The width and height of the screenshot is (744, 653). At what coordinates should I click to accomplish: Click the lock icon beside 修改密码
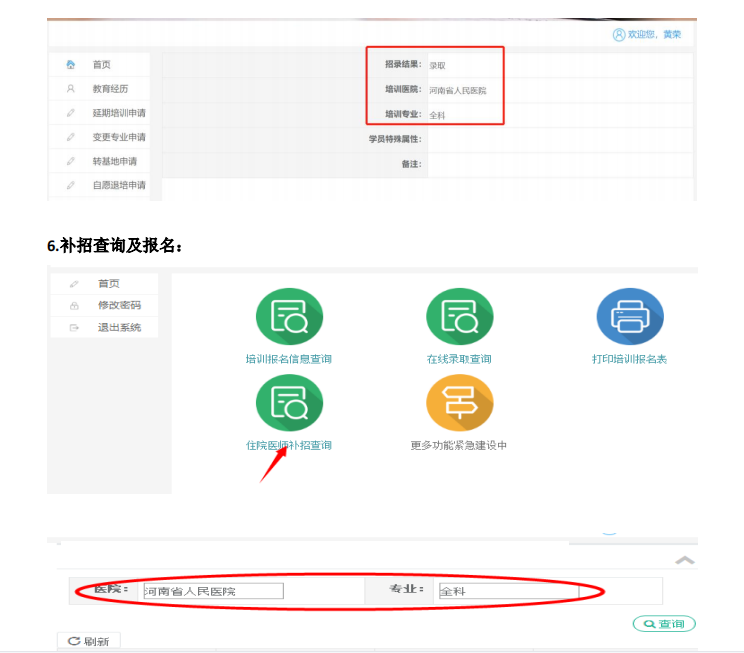click(74, 306)
